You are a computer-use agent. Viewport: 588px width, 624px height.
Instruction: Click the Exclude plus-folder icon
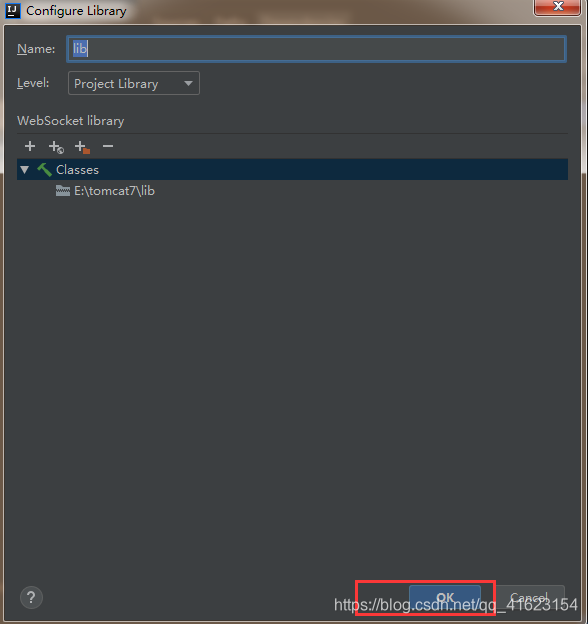pos(82,147)
